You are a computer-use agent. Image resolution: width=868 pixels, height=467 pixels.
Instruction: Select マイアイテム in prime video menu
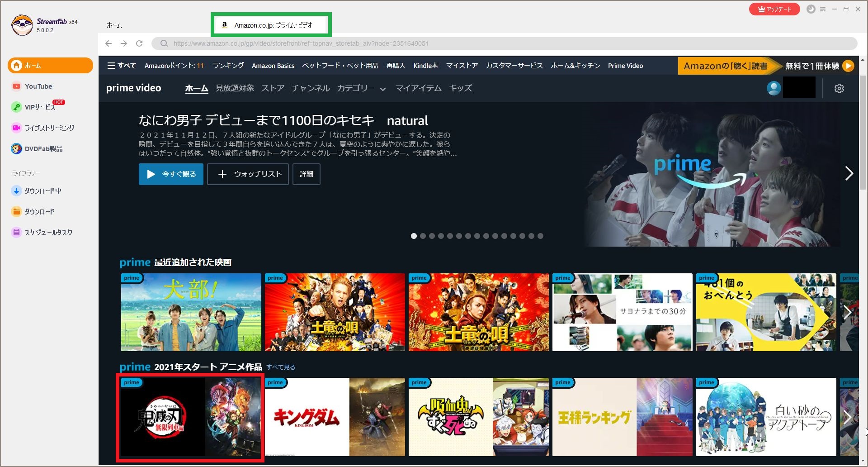(x=418, y=88)
